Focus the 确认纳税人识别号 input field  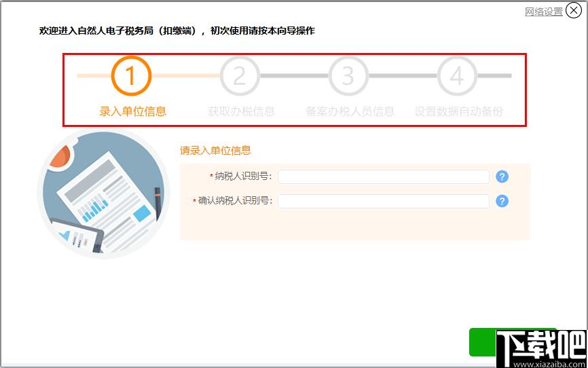(x=383, y=201)
